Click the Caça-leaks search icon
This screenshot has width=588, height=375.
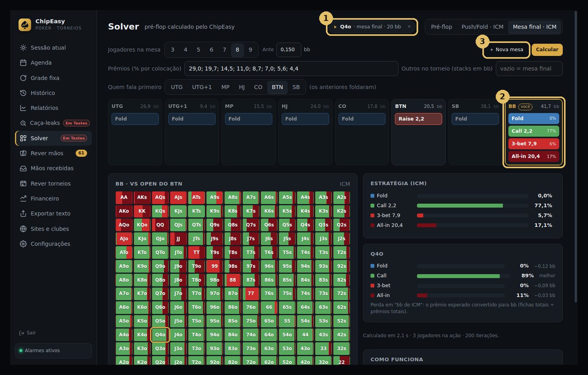coord(23,123)
